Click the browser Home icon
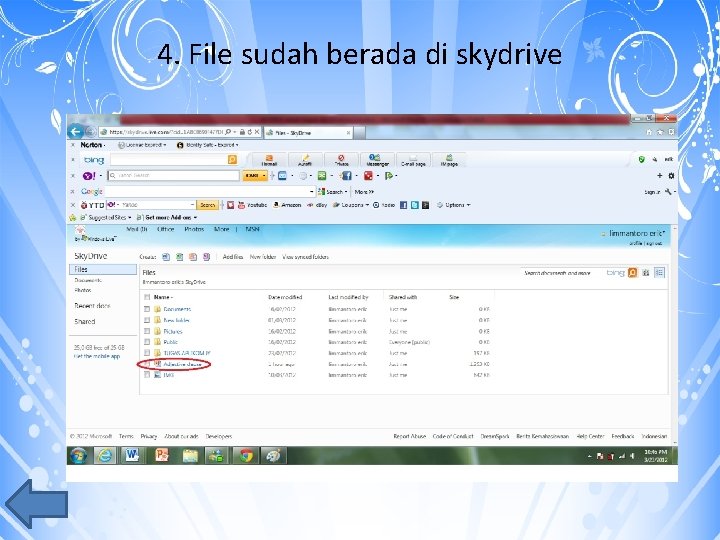Screen dimensions: 720x540 [649, 132]
